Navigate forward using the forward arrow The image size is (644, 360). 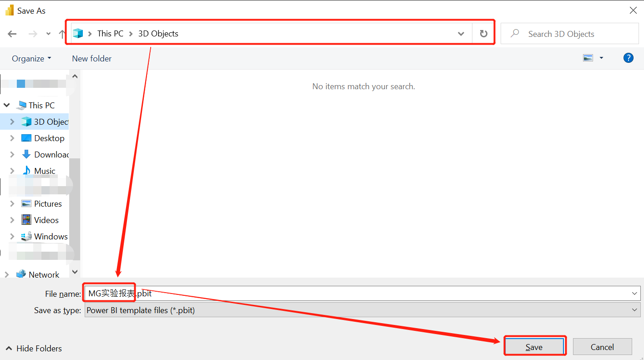point(32,33)
